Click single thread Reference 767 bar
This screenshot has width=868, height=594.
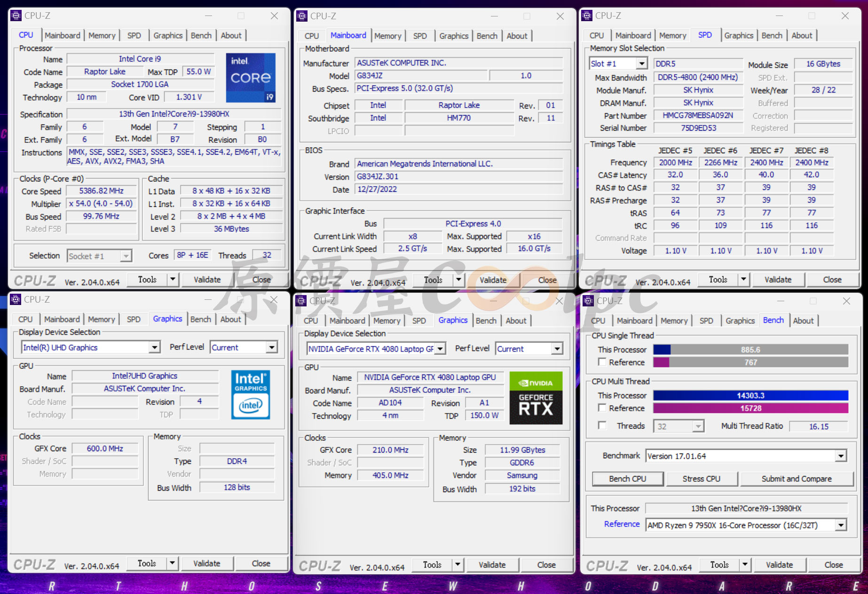[x=750, y=362]
